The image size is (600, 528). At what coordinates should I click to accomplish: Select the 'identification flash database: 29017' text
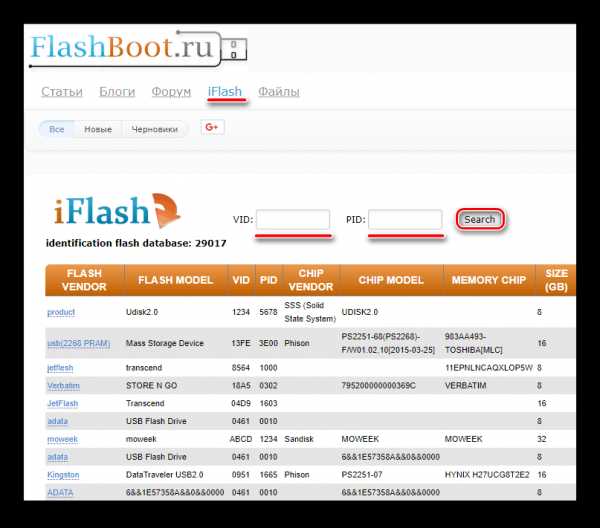coord(136,243)
